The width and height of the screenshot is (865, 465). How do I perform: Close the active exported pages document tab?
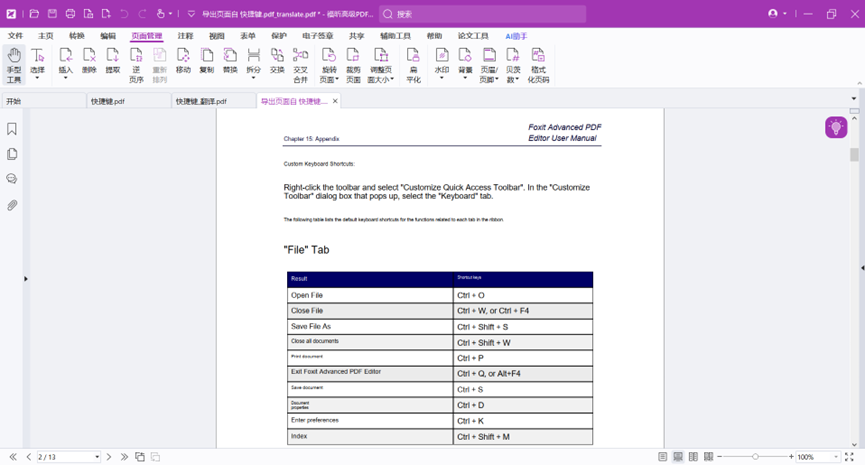click(x=335, y=101)
